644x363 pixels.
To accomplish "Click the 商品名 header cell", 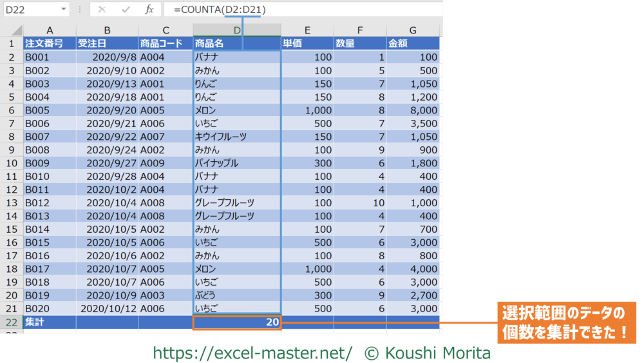I will click(x=236, y=44).
